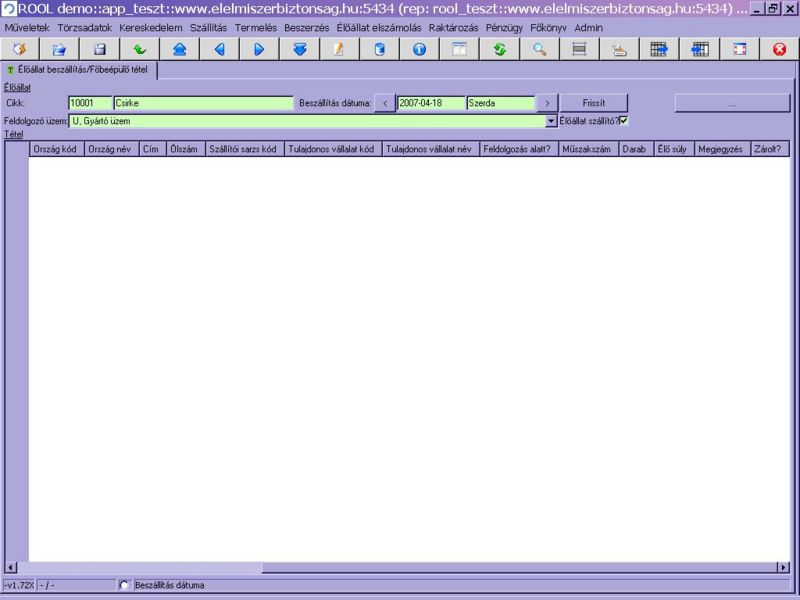Click the left arrow previous record icon
Screen dimensions: 800x600
point(219,49)
